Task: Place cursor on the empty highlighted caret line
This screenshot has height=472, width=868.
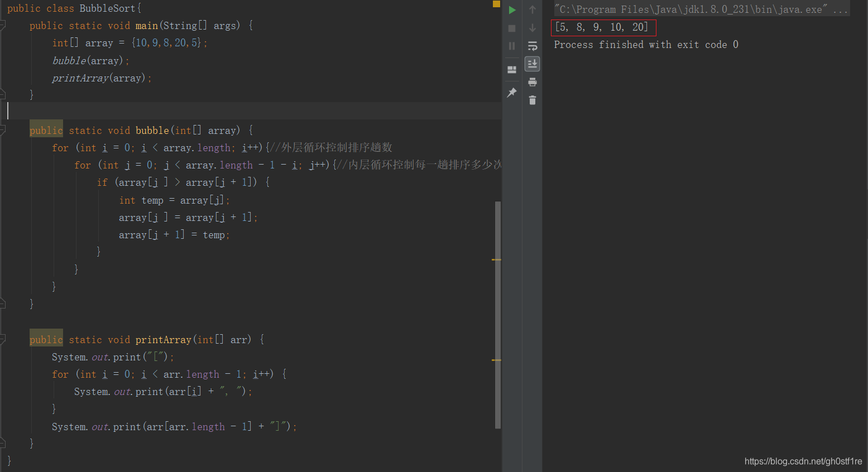Action: tap(251, 110)
